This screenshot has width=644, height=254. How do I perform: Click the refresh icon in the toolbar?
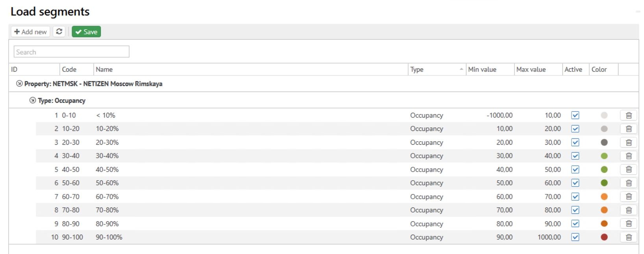[x=59, y=32]
